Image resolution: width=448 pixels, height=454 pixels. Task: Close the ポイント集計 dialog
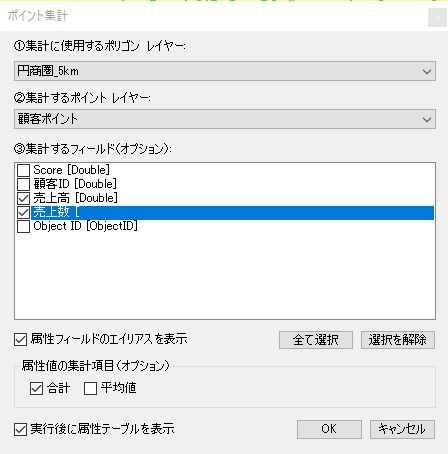pos(437,17)
